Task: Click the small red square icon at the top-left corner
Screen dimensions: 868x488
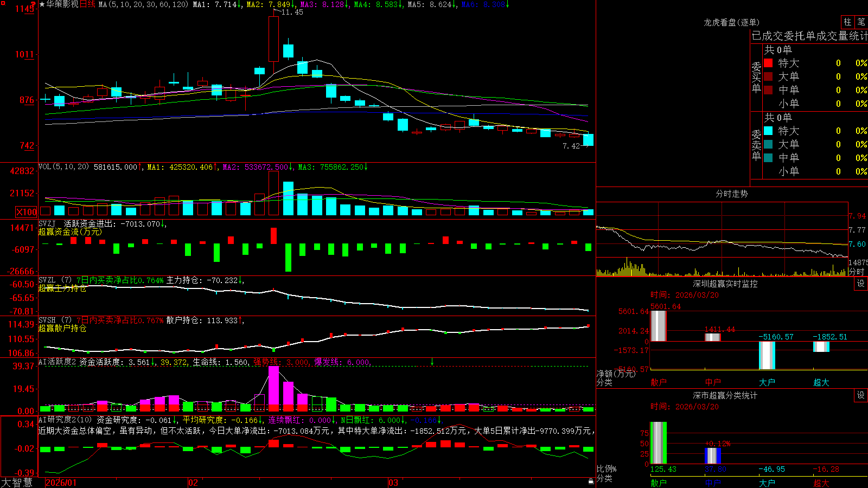Action: 2,3
